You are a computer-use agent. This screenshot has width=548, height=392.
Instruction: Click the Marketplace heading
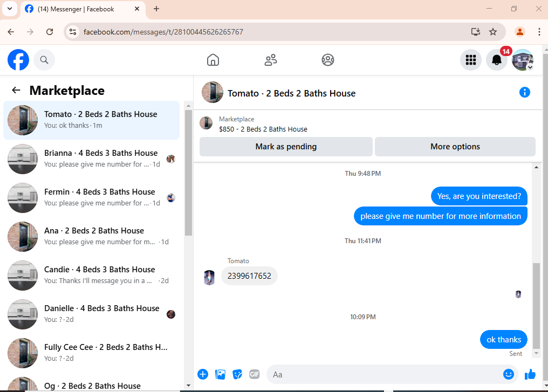[67, 91]
